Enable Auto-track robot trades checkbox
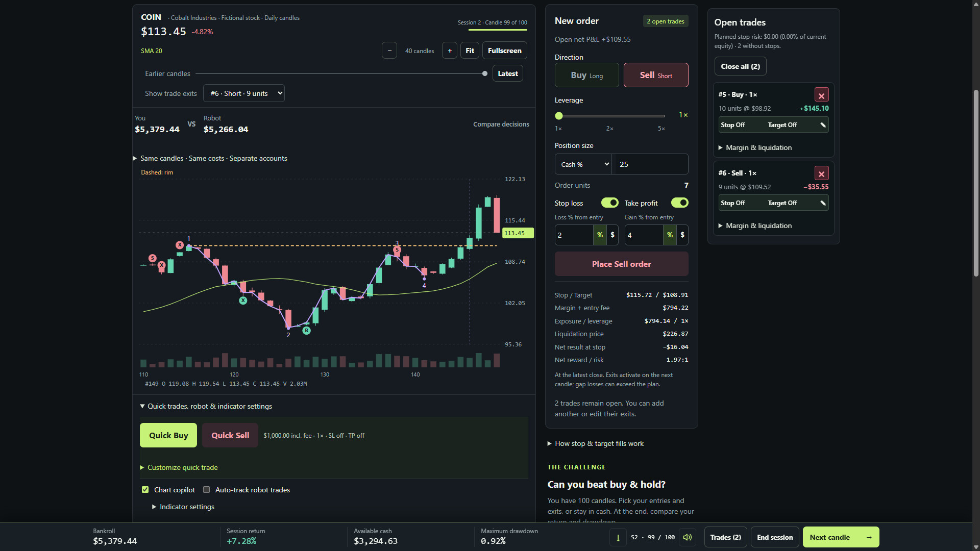This screenshot has height=551, width=980. coord(206,490)
